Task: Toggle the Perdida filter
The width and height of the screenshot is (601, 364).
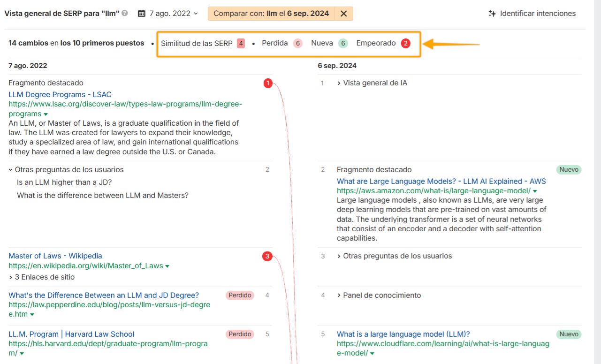Action: [x=279, y=43]
